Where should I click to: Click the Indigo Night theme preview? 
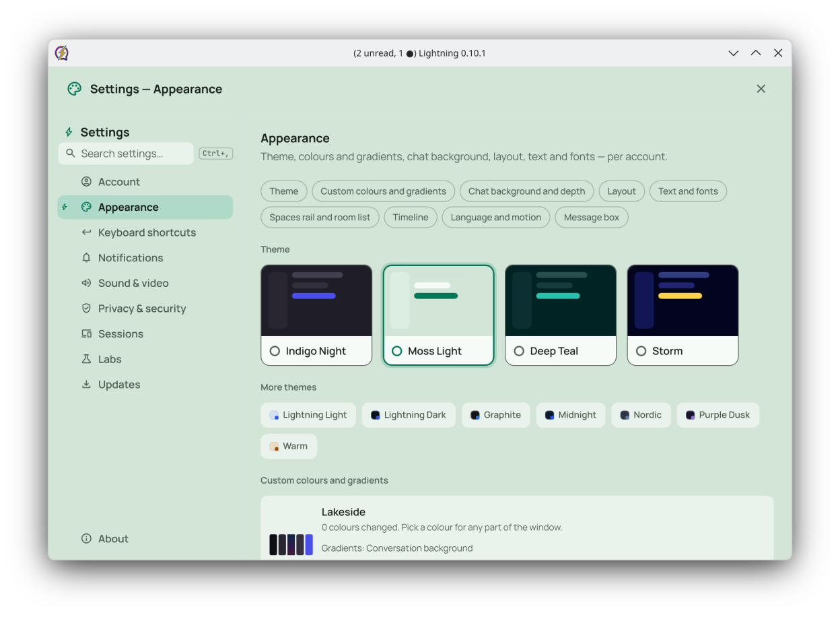tap(316, 300)
